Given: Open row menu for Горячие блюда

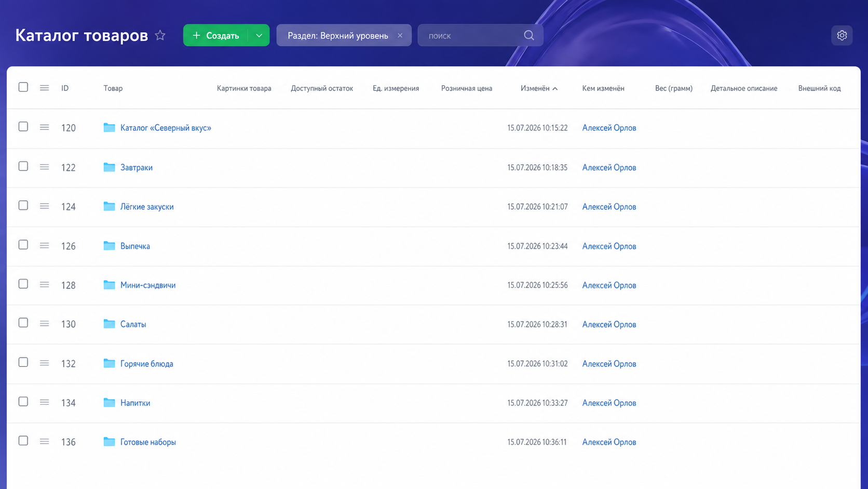Looking at the screenshot, I should tap(44, 363).
